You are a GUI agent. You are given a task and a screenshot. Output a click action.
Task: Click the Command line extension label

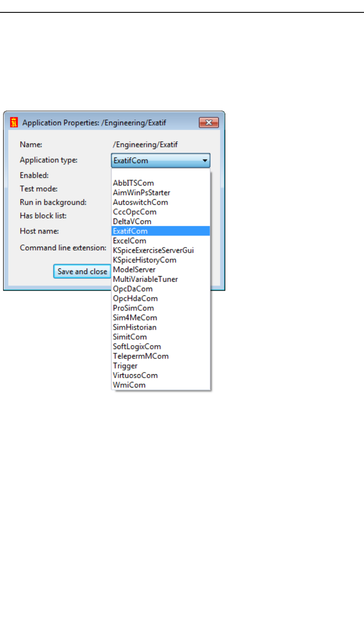click(x=63, y=248)
